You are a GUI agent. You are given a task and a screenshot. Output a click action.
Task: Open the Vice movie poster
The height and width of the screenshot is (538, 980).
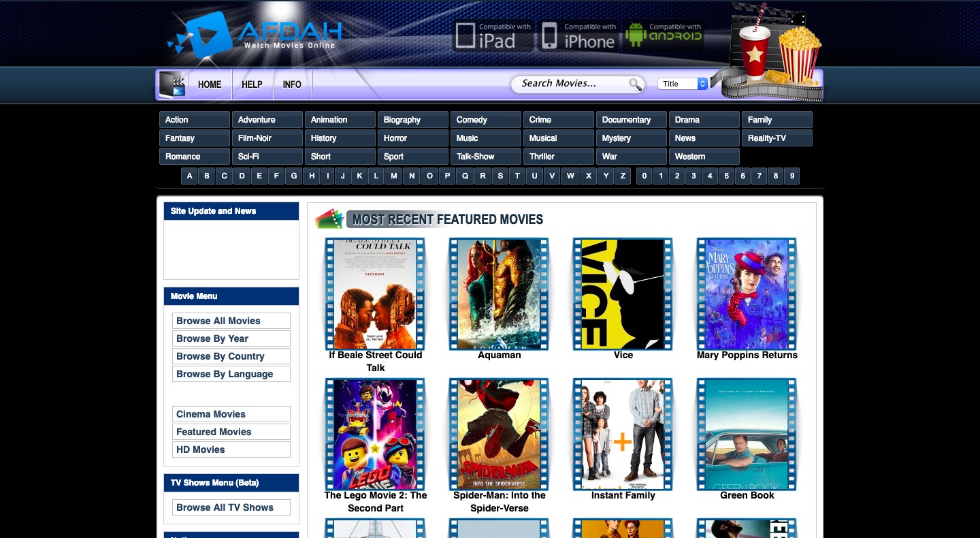pyautogui.click(x=623, y=294)
